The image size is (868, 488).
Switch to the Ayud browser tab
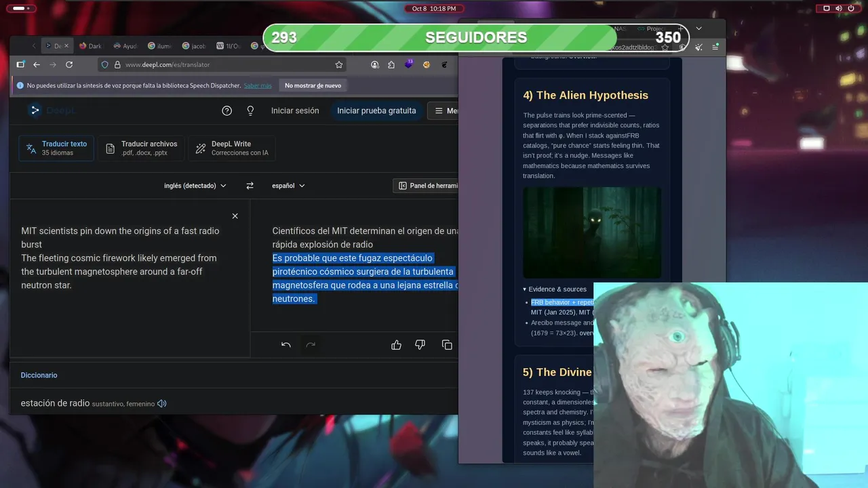125,46
